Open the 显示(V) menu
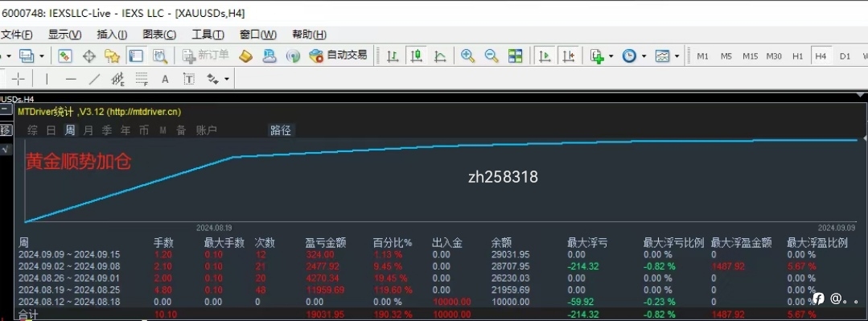 click(65, 35)
